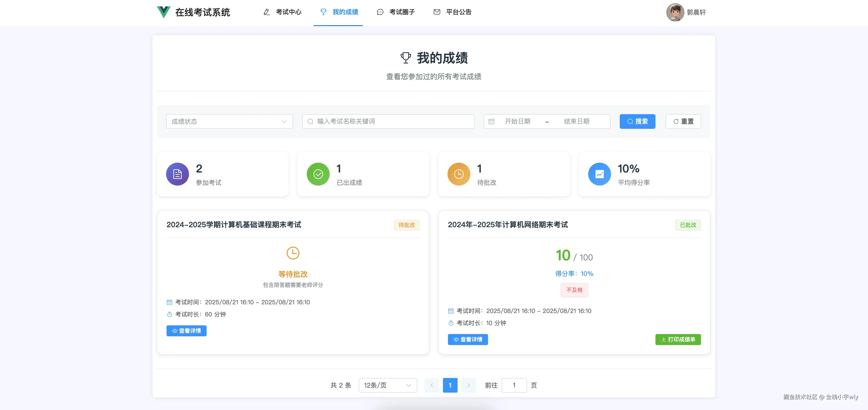
Task: Click the purple 参加考试 document icon
Action: 177,174
